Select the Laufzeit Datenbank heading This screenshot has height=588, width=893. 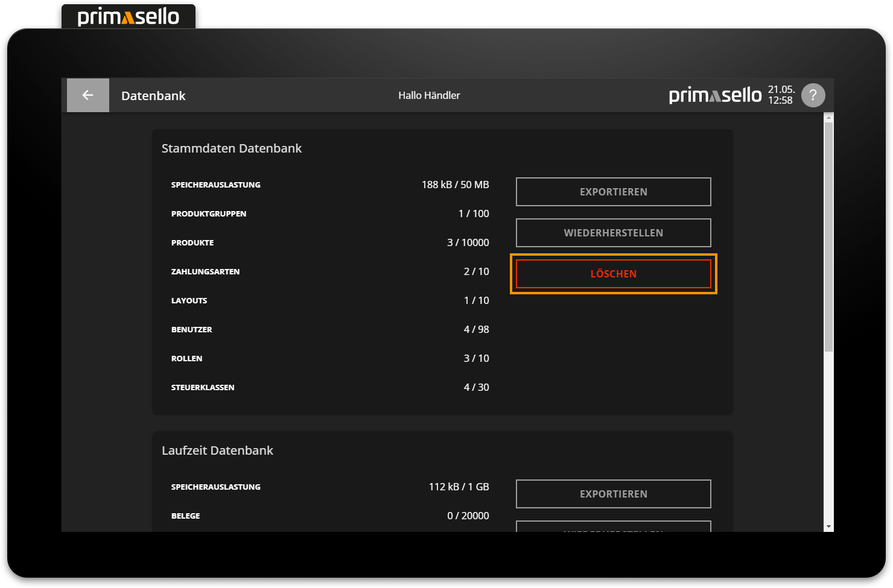217,450
